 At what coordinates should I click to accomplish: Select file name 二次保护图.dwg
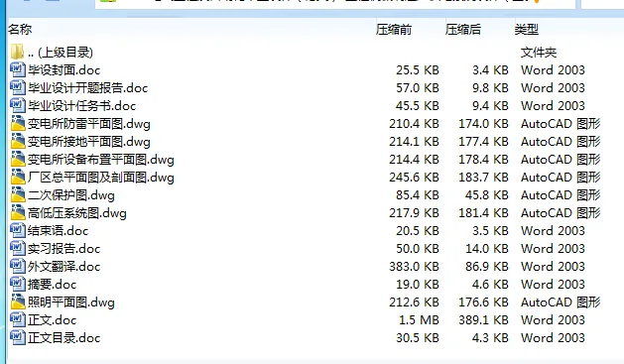tap(71, 195)
